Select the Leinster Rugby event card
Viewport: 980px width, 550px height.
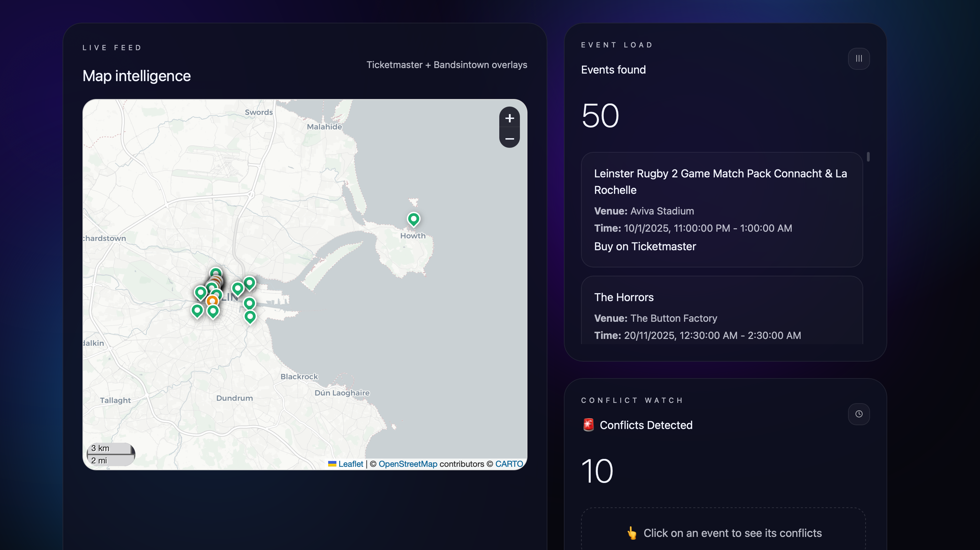click(x=722, y=209)
